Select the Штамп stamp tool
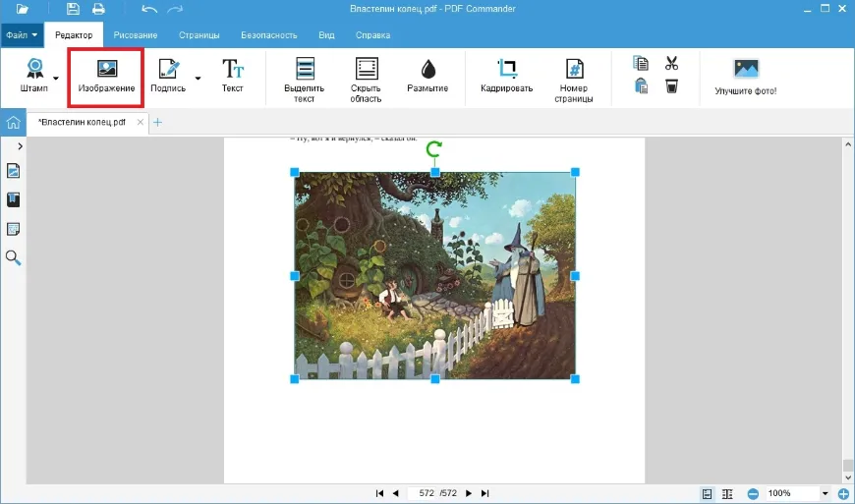 coord(34,76)
